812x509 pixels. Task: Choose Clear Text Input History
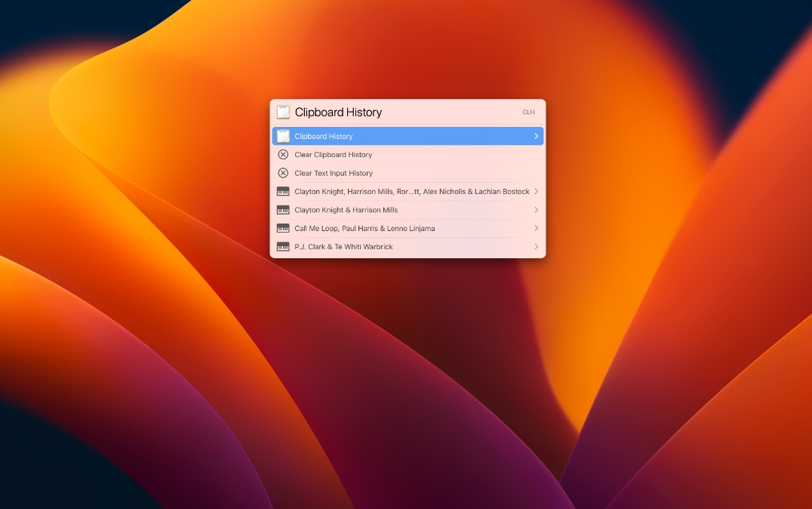pos(408,173)
